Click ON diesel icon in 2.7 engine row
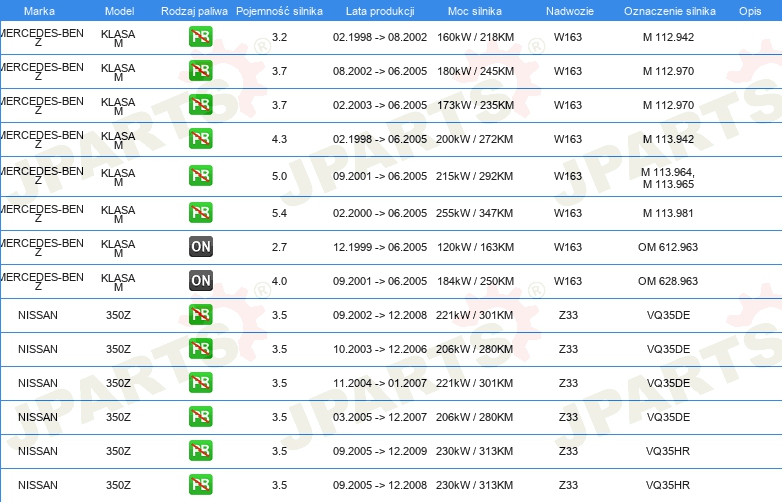782x502 pixels. [200, 246]
